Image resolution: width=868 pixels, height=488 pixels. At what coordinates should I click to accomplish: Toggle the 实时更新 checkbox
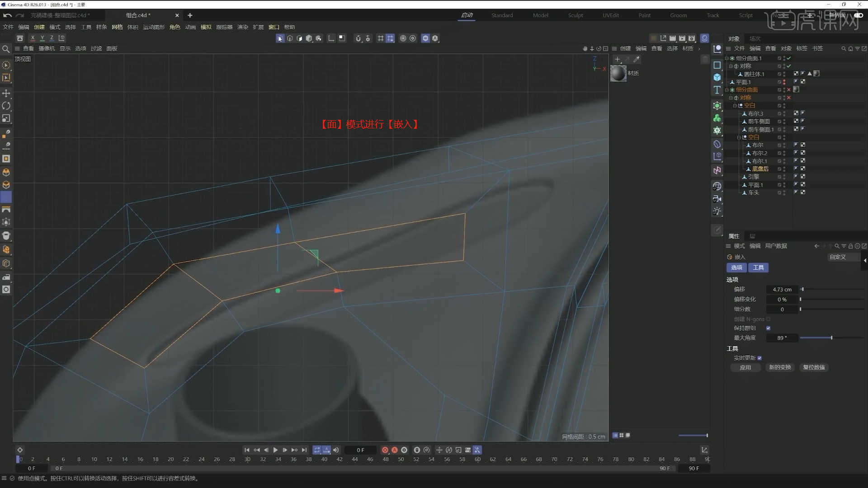[759, 358]
